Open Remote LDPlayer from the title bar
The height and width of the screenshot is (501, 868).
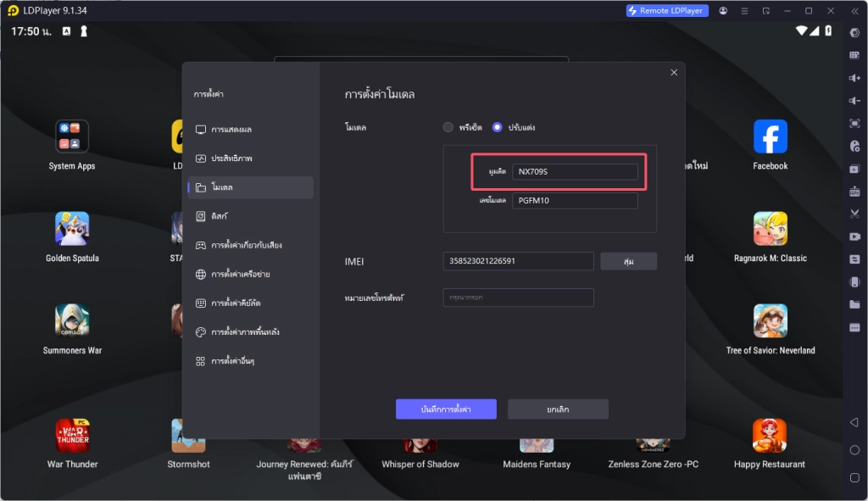point(667,10)
